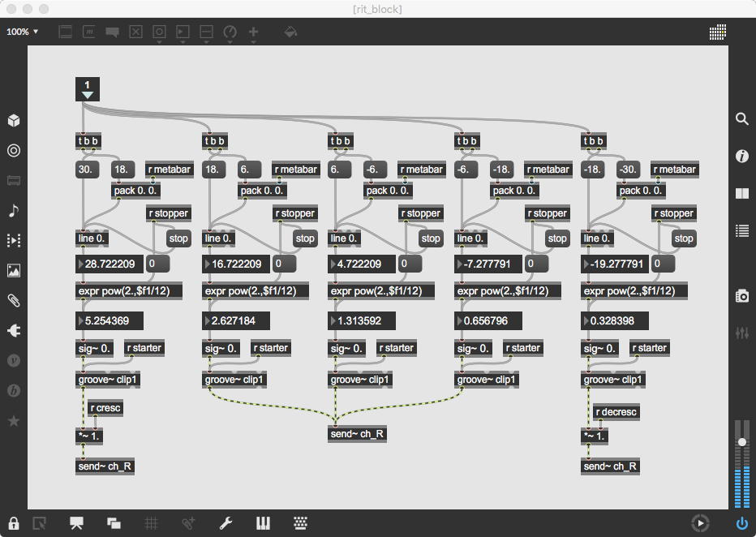
Task: Open the star favorites collection
Action: point(14,421)
